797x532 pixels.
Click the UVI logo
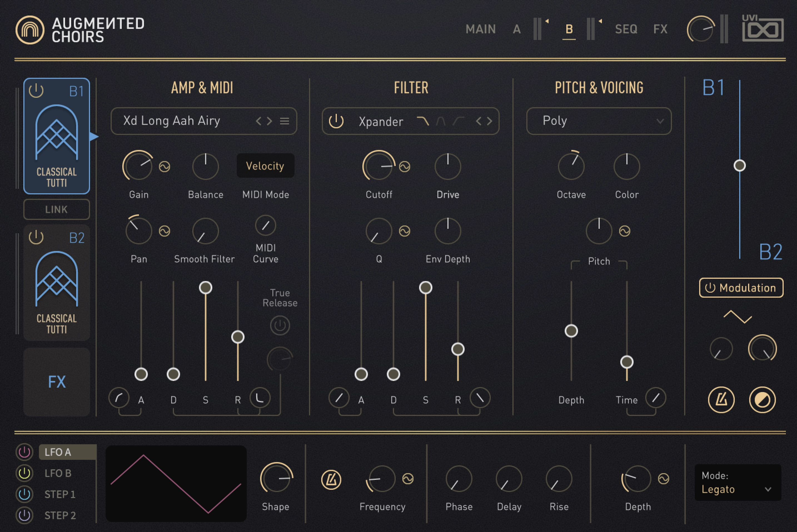[x=763, y=29]
